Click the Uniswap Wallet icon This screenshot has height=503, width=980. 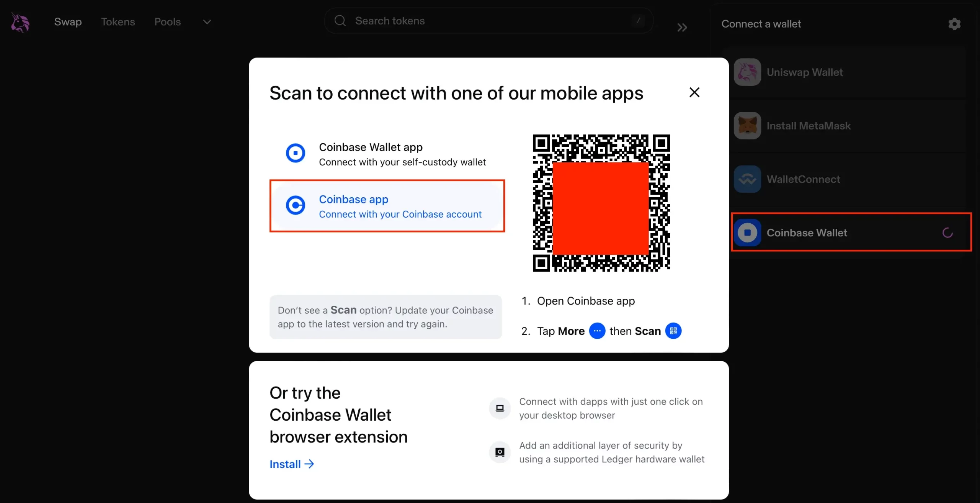[747, 72]
